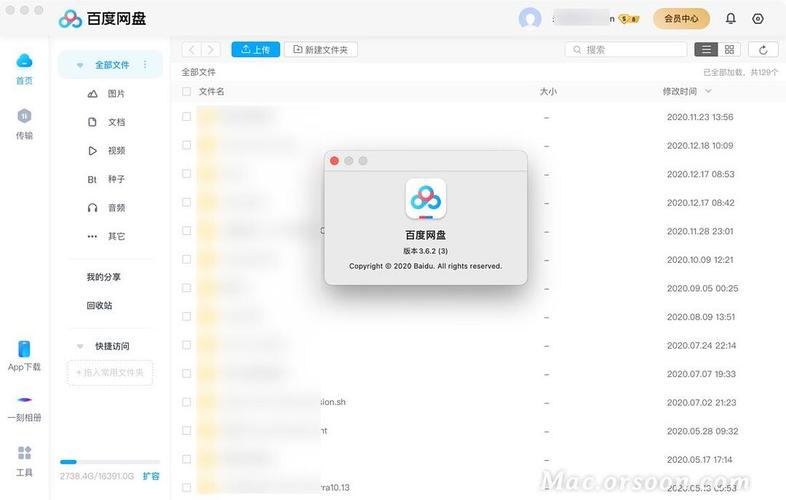Collapse the 快捷访问 section arrow

80,347
